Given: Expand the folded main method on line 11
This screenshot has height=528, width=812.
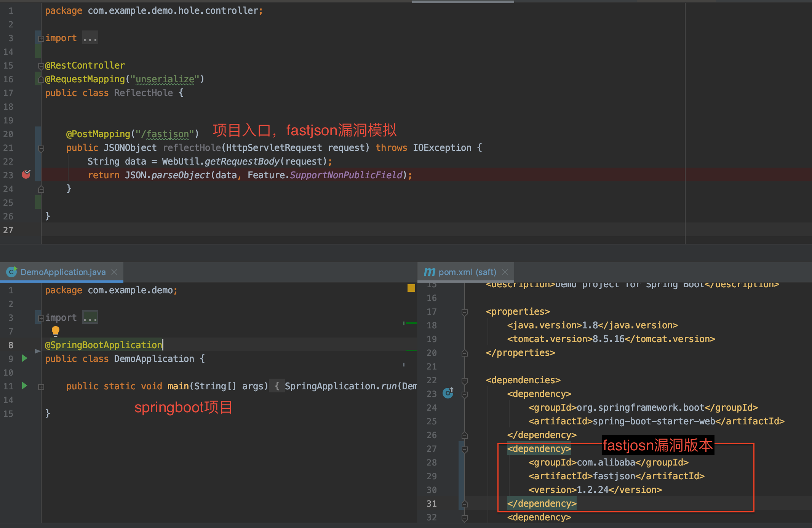Looking at the screenshot, I should point(41,387).
